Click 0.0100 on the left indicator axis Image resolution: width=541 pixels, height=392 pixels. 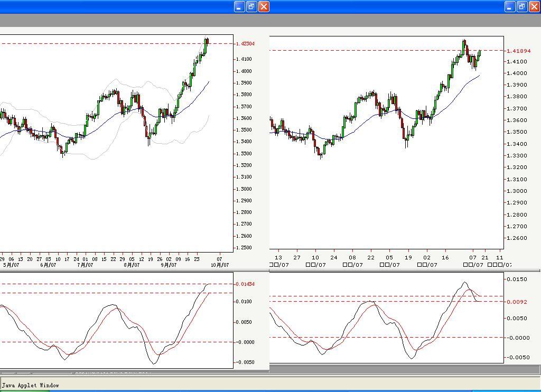245,302
